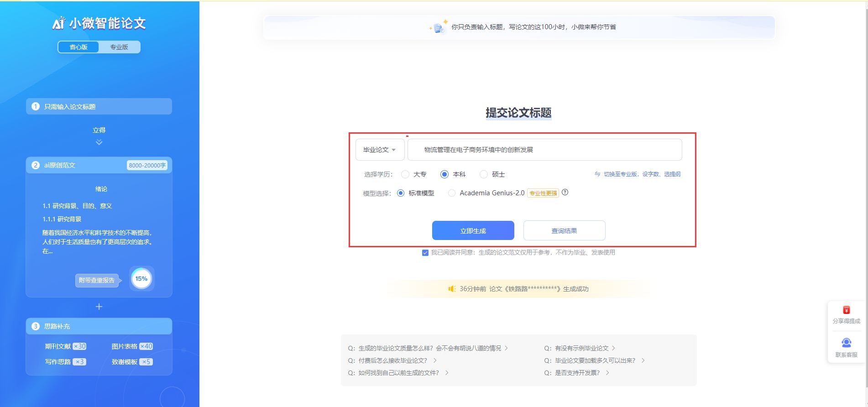Click the 绪论 heading text

point(101,189)
